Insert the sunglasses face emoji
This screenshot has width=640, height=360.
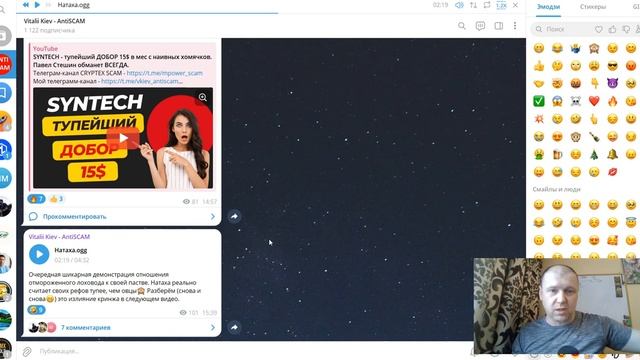pos(612,65)
